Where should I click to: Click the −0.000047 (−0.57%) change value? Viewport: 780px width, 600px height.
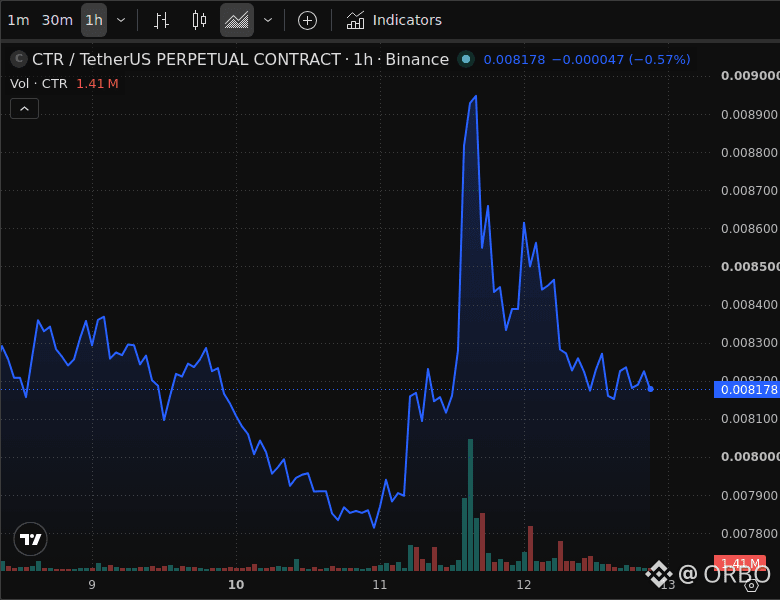click(x=621, y=60)
